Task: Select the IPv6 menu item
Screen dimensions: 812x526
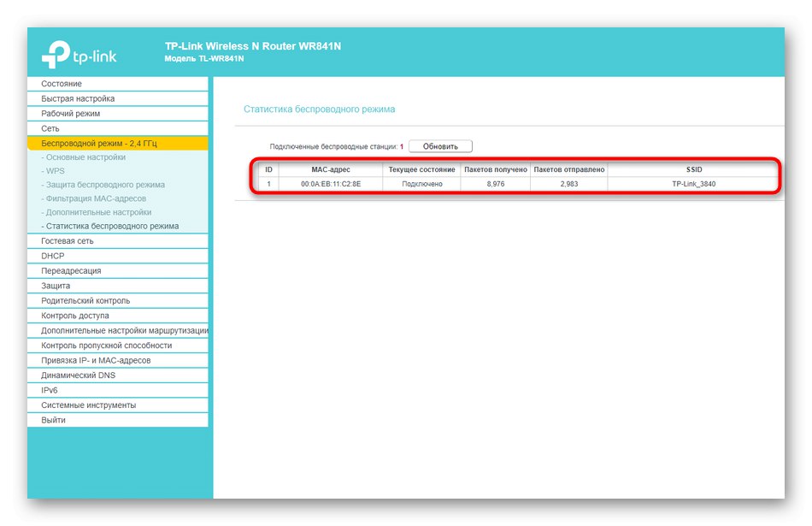Action: pos(118,390)
